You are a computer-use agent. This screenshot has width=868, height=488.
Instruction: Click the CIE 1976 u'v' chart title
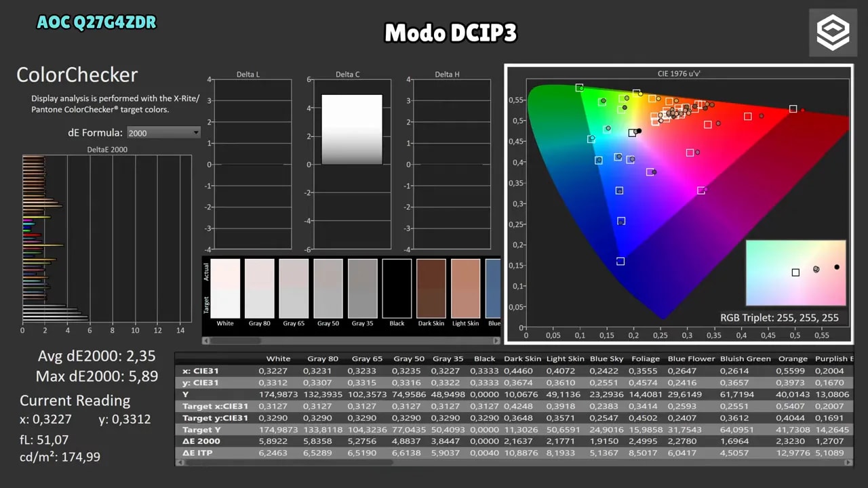click(679, 73)
